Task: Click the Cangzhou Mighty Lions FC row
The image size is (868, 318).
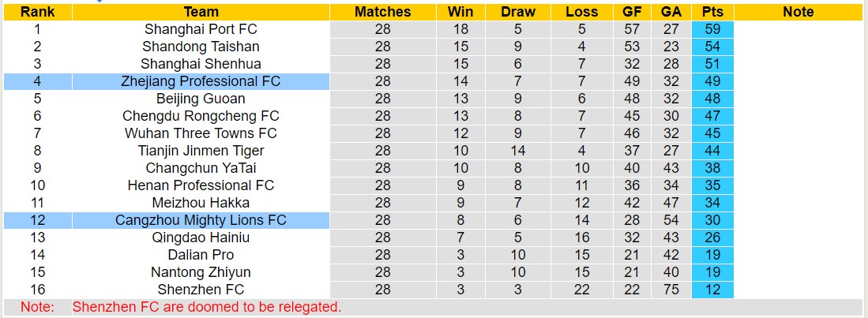Action: click(201, 220)
